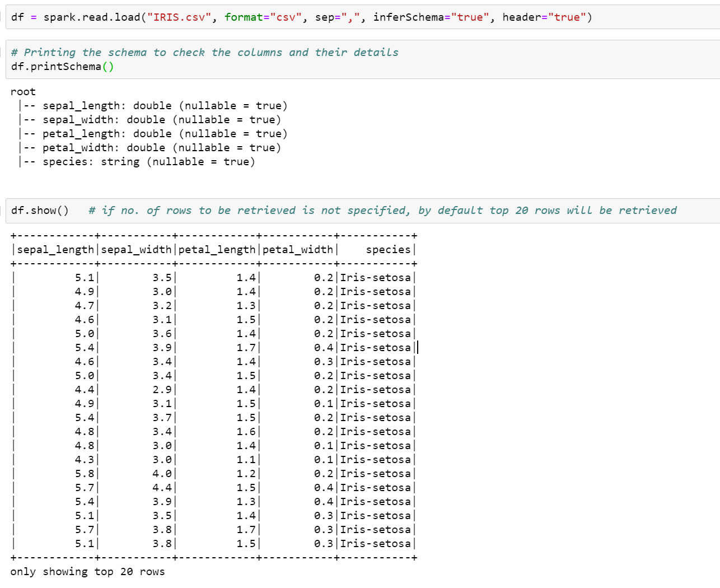Click petal_length value 1.1 in table

246,460
